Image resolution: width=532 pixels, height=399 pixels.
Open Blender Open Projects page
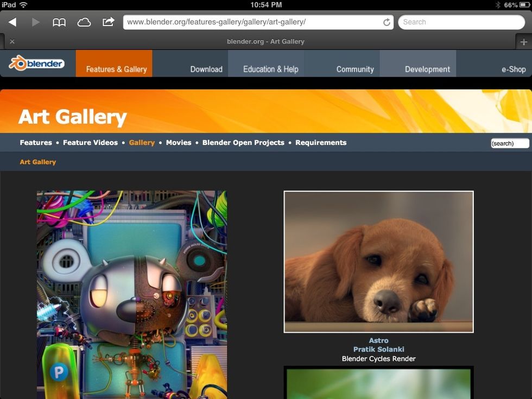[x=243, y=143]
